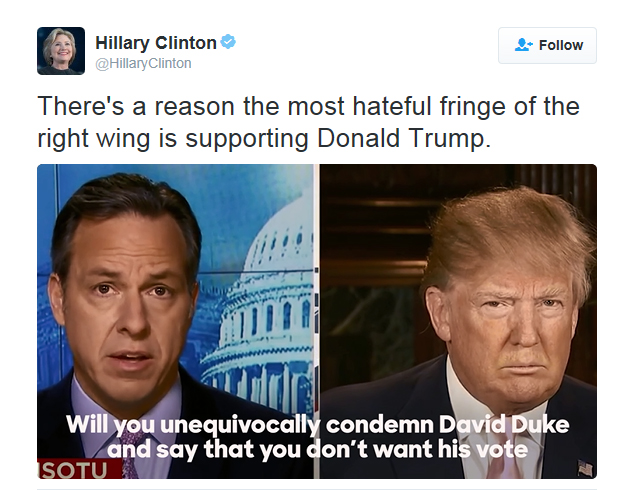Image resolution: width=635 pixels, height=490 pixels.
Task: Click the word Follow in the button
Action: pyautogui.click(x=561, y=45)
